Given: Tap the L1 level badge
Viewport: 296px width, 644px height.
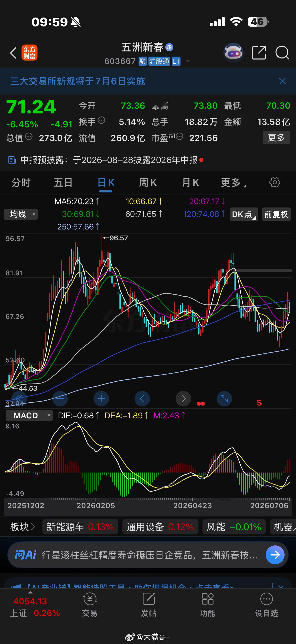Looking at the screenshot, I should (x=176, y=61).
